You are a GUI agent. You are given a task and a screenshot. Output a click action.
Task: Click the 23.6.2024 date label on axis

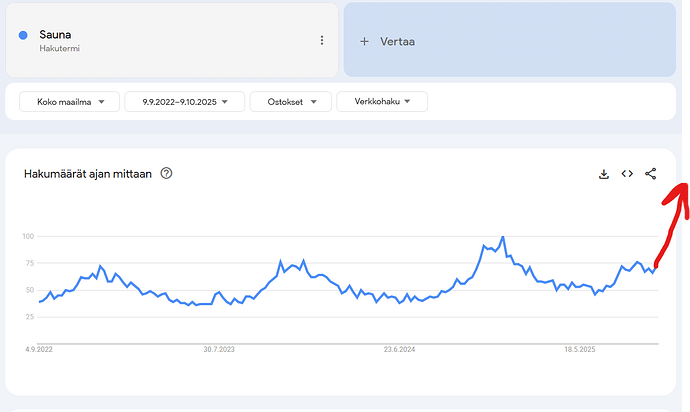[x=399, y=349]
